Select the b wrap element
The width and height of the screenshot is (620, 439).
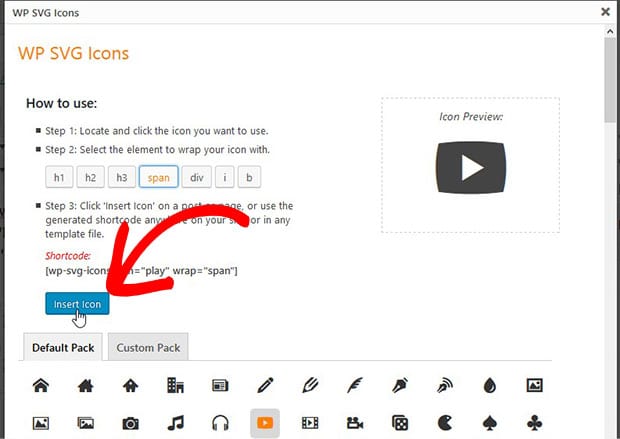[x=249, y=177]
